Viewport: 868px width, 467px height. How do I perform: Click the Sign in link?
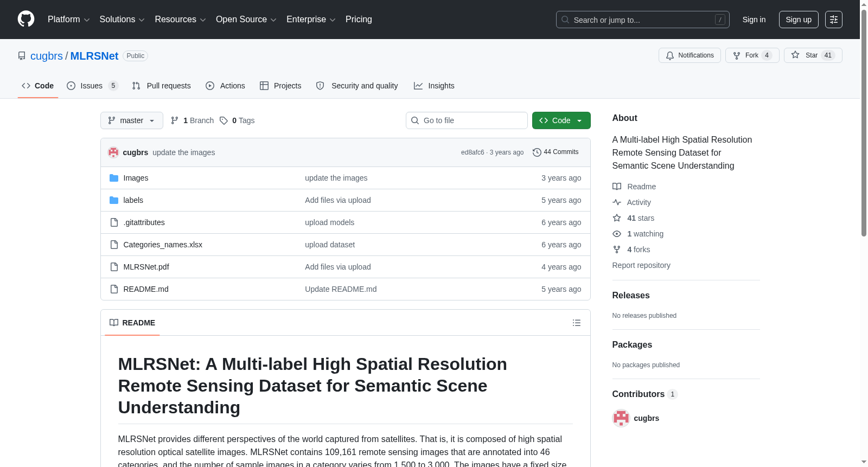click(754, 20)
